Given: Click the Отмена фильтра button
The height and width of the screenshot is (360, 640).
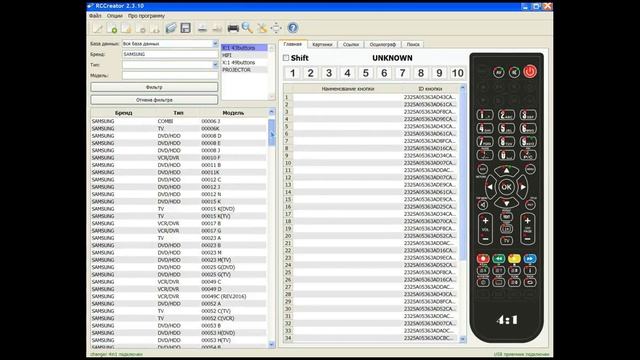Looking at the screenshot, I should click(154, 100).
